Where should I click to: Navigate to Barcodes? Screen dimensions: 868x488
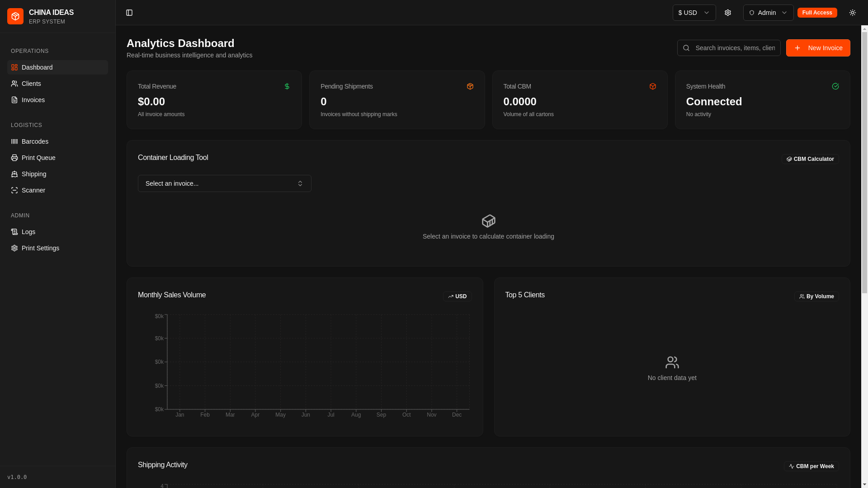coord(57,141)
